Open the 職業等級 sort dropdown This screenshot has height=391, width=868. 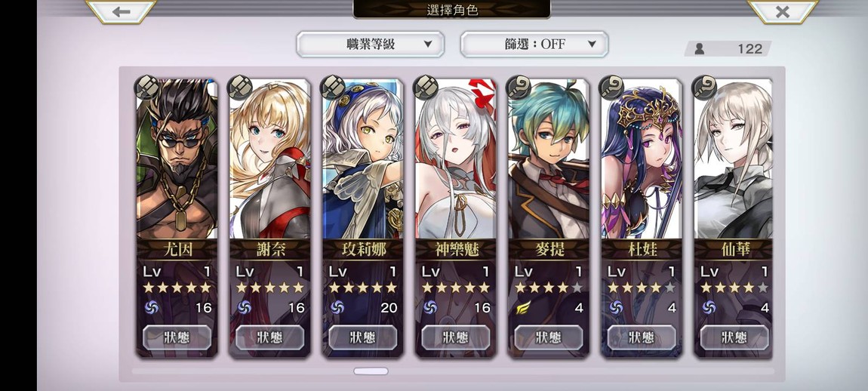[x=371, y=45]
